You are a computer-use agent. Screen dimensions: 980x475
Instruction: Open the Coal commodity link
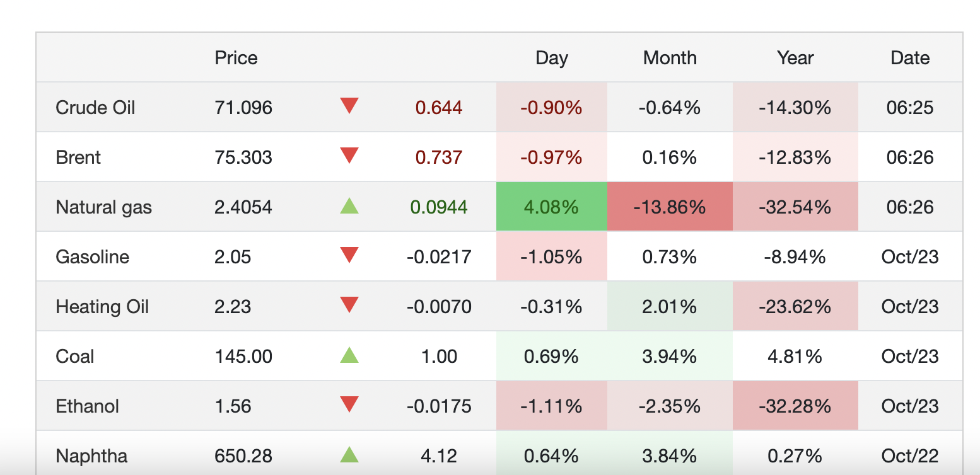click(x=75, y=357)
